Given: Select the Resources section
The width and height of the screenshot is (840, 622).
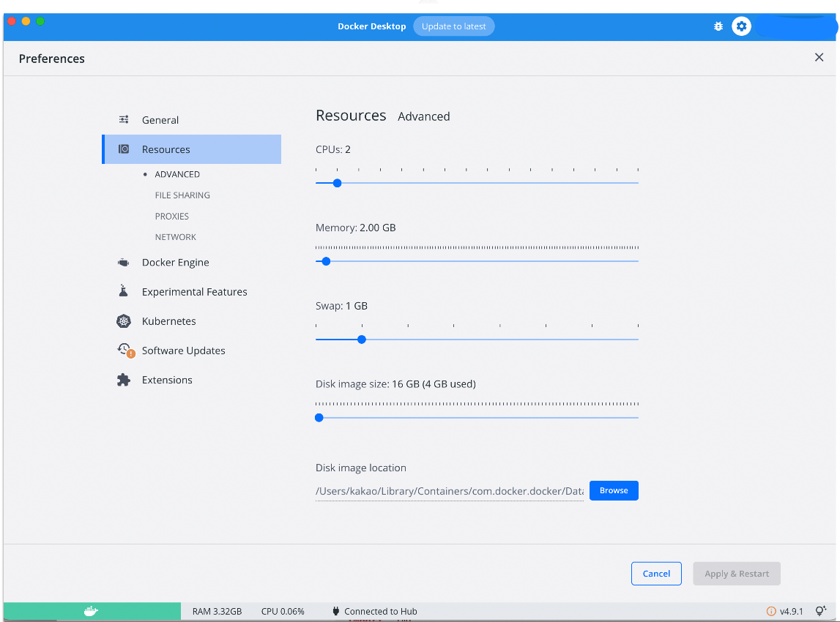Looking at the screenshot, I should (191, 149).
